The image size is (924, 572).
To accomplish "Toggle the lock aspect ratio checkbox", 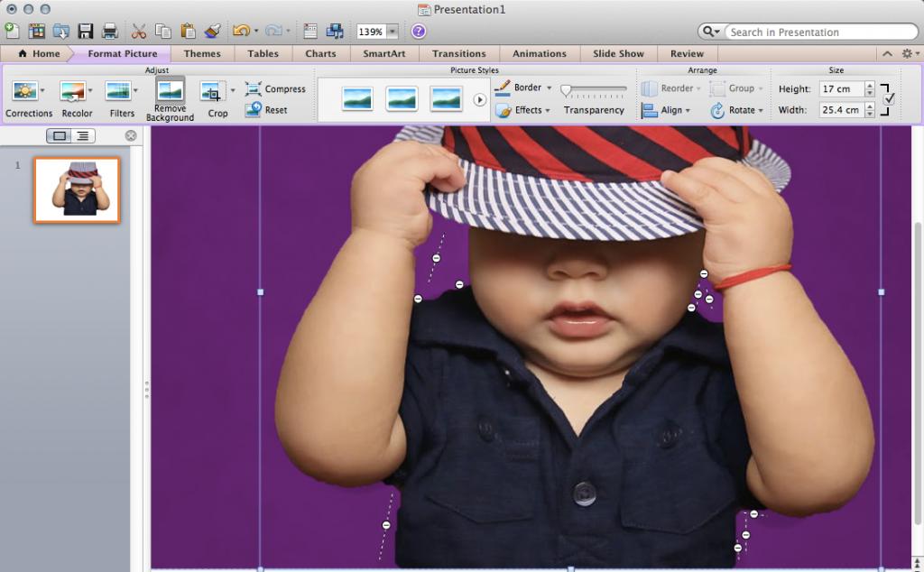I will [x=889, y=99].
